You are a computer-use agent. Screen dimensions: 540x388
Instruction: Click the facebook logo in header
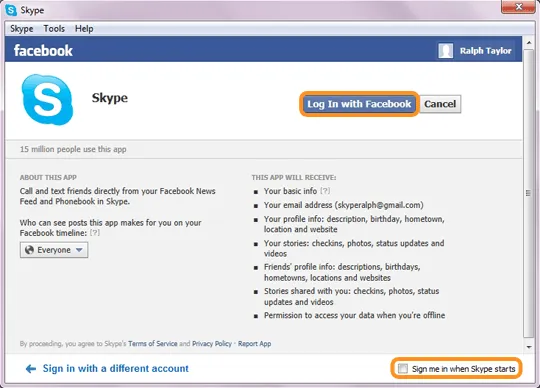tap(43, 51)
